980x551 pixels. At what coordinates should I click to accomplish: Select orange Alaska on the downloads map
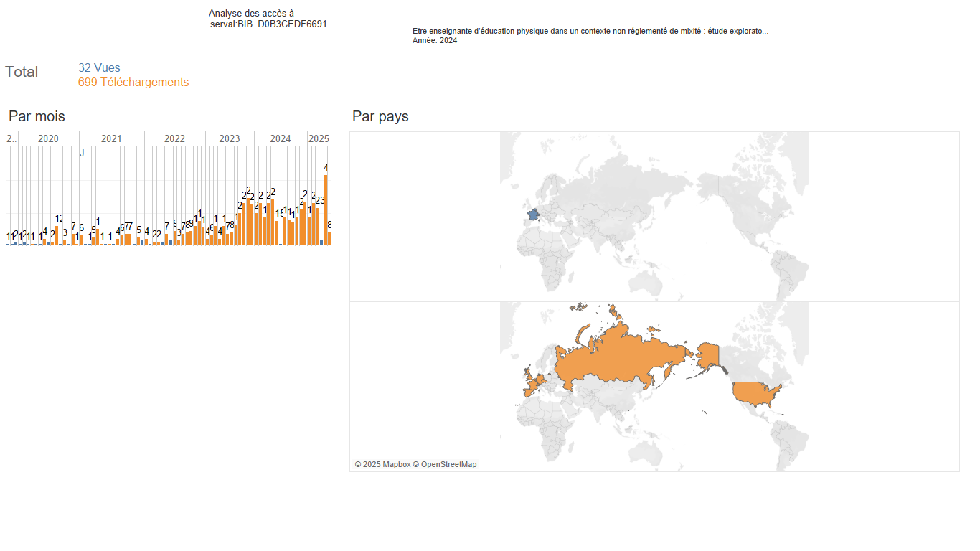point(709,354)
